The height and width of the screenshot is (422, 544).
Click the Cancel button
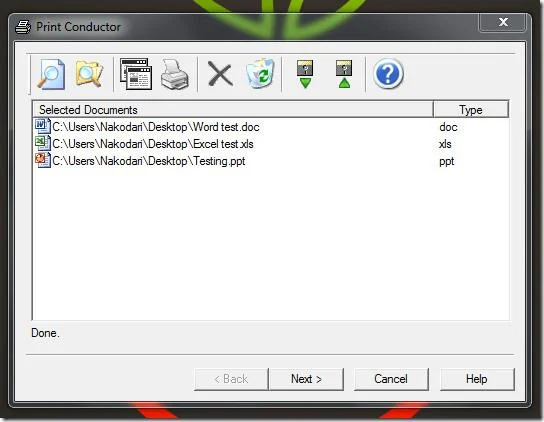pos(391,379)
